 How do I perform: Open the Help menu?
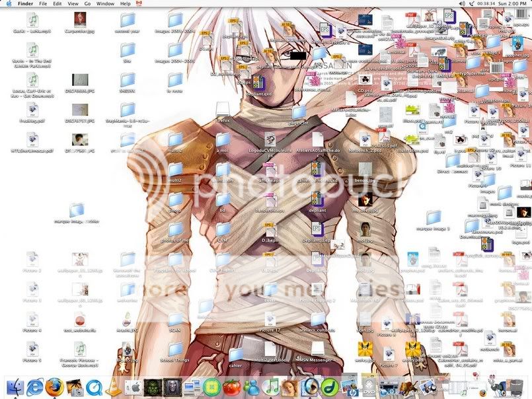point(125,3)
